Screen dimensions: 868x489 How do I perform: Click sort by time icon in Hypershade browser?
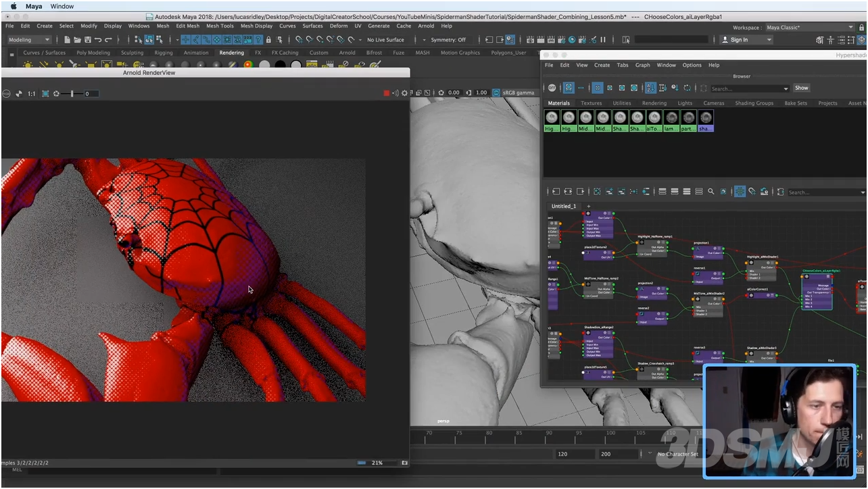pyautogui.click(x=675, y=88)
